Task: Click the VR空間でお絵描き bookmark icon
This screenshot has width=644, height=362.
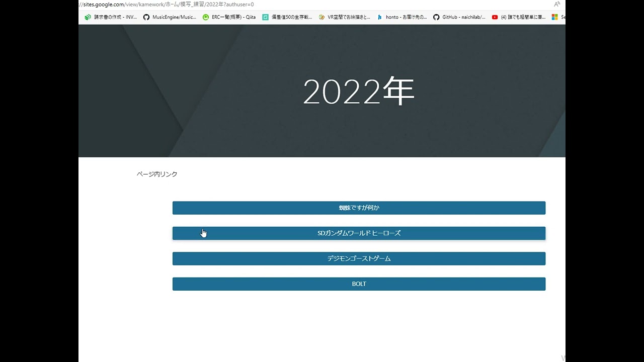Action: pyautogui.click(x=322, y=17)
